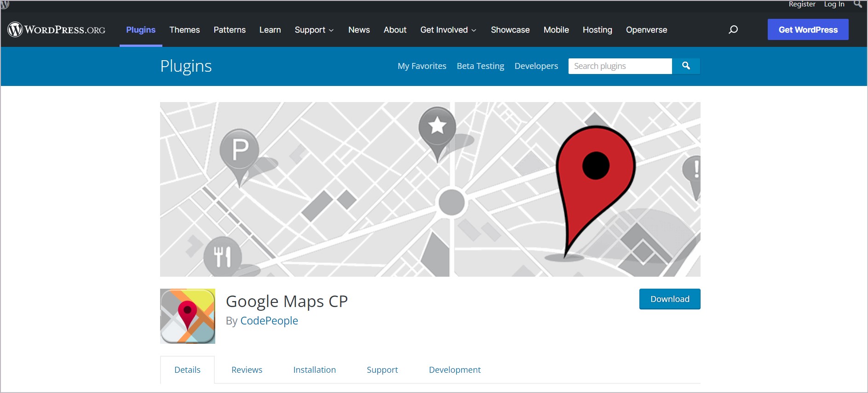
Task: Click the Get WordPress button
Action: (x=808, y=30)
